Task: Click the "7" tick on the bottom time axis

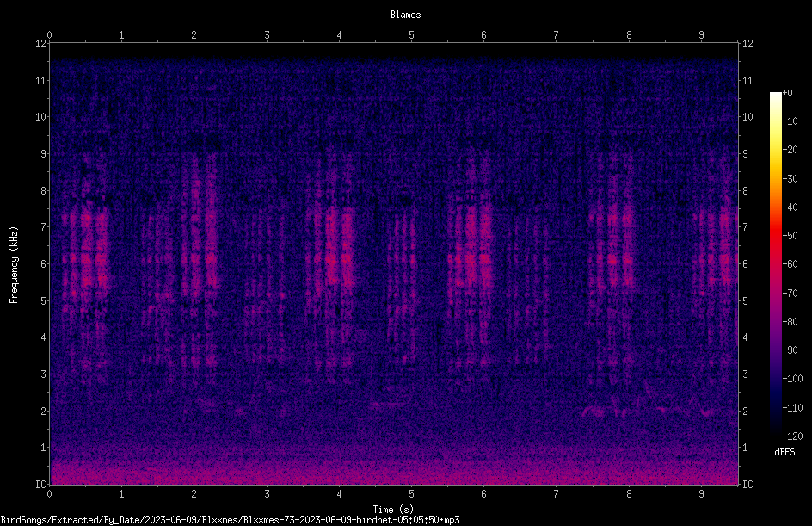Action: click(557, 494)
